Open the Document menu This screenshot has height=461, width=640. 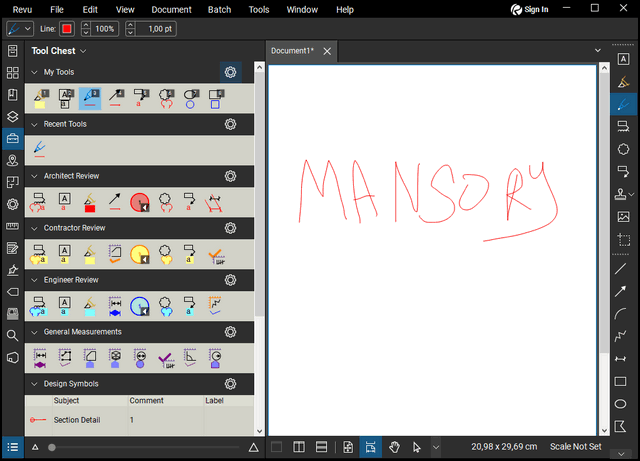pyautogui.click(x=171, y=9)
